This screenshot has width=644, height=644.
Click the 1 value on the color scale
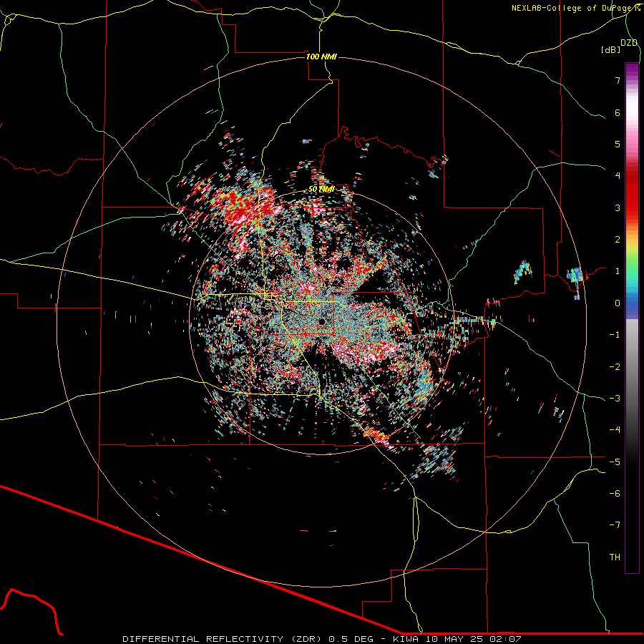(618, 271)
